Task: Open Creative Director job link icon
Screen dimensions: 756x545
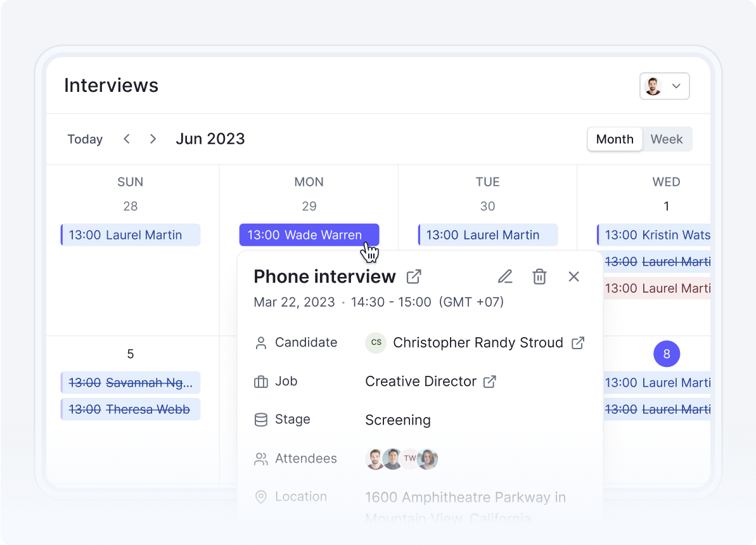Action: (489, 381)
